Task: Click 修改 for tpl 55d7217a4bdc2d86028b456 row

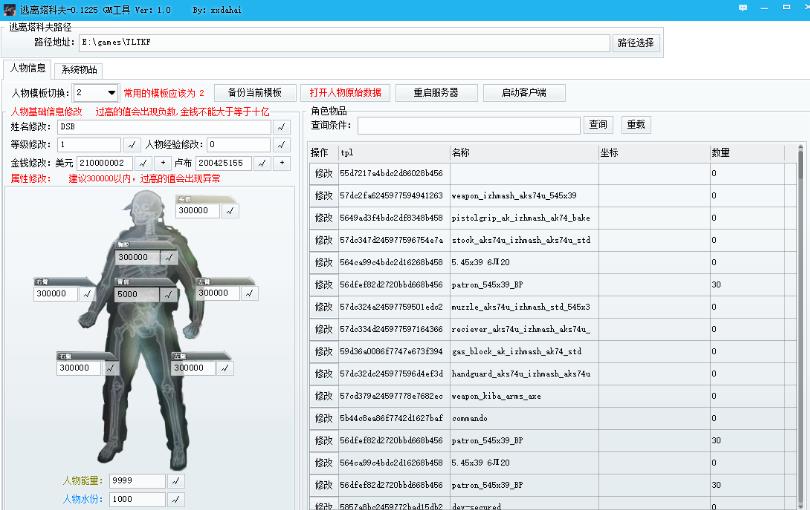Action: (x=323, y=174)
